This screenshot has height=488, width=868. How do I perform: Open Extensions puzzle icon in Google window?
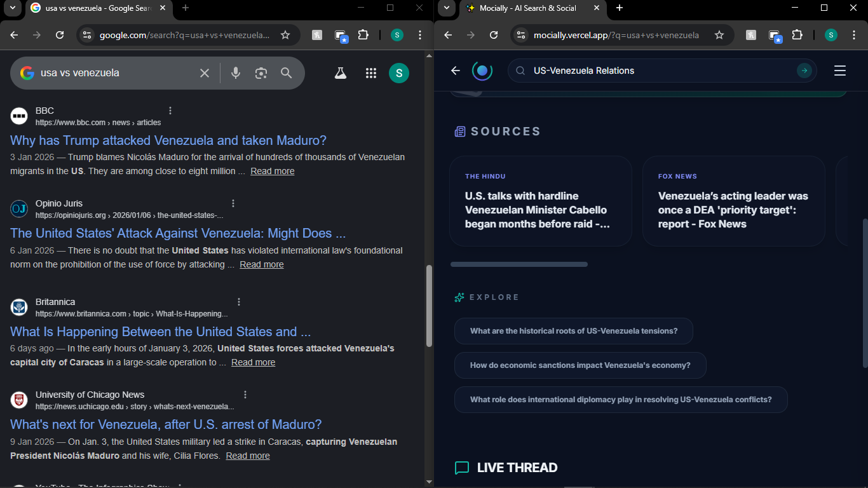[363, 35]
